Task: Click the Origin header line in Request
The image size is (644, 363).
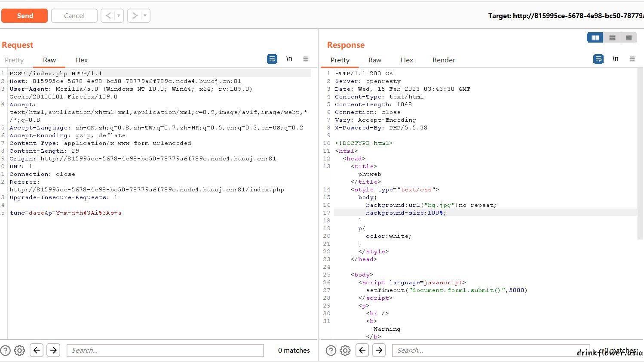Action: click(143, 159)
